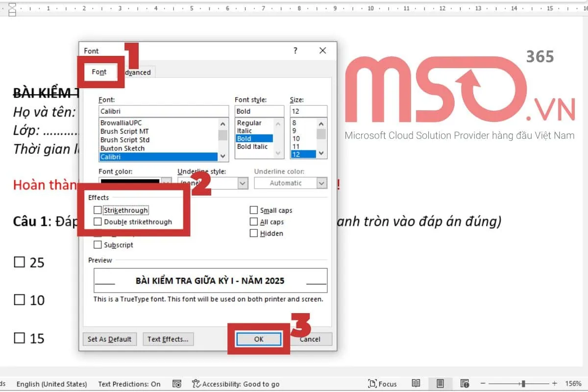Tick the Hidden effect checkbox
The image size is (588, 392).
[x=254, y=234]
